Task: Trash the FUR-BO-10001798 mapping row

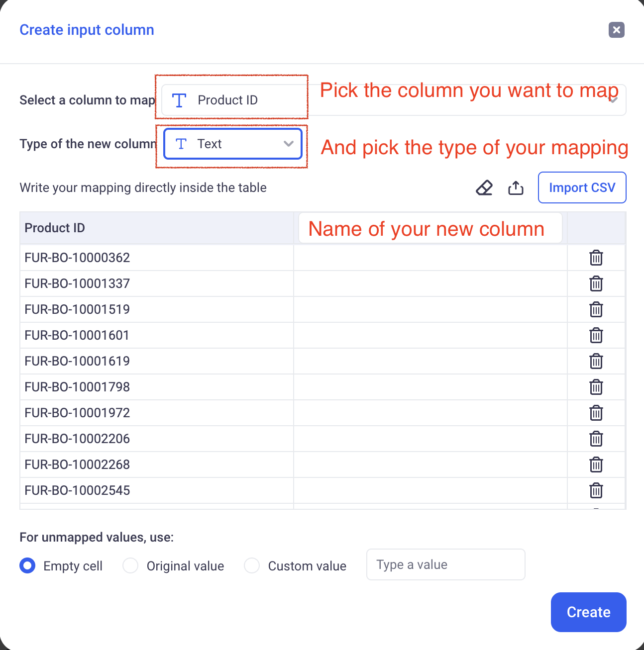Action: pos(596,387)
